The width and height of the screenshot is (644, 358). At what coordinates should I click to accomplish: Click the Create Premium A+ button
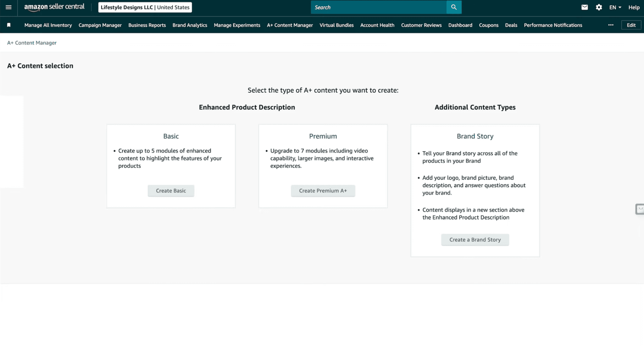[323, 190]
